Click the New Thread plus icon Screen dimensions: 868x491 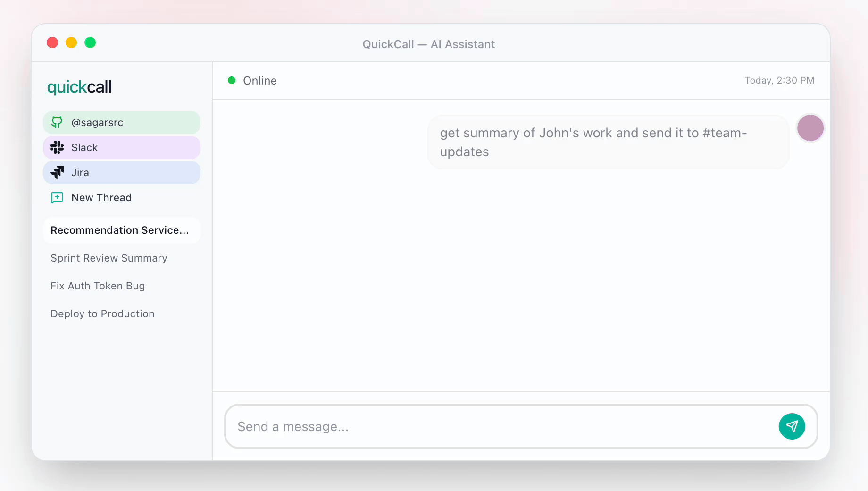57,197
